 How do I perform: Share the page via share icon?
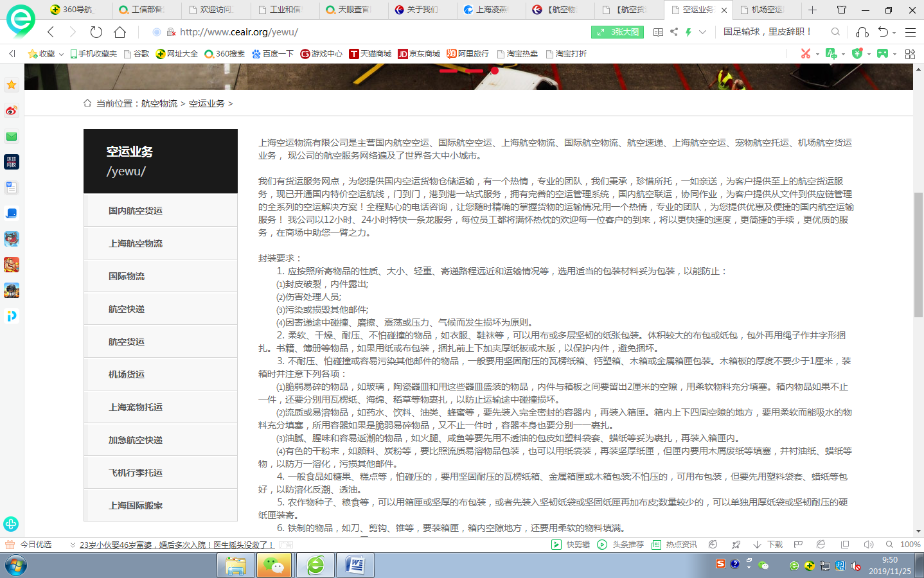tap(674, 31)
